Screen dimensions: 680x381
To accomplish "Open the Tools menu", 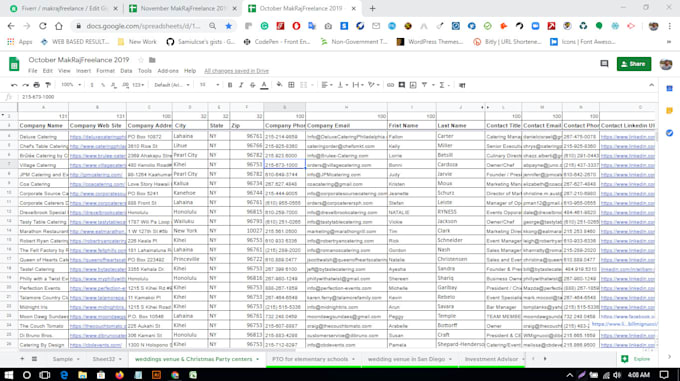I will click(x=145, y=71).
